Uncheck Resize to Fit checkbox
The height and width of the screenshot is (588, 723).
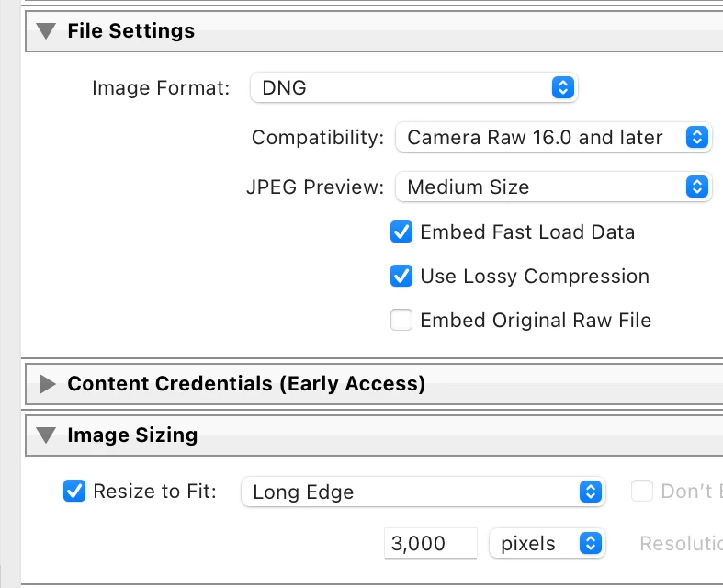tap(74, 492)
